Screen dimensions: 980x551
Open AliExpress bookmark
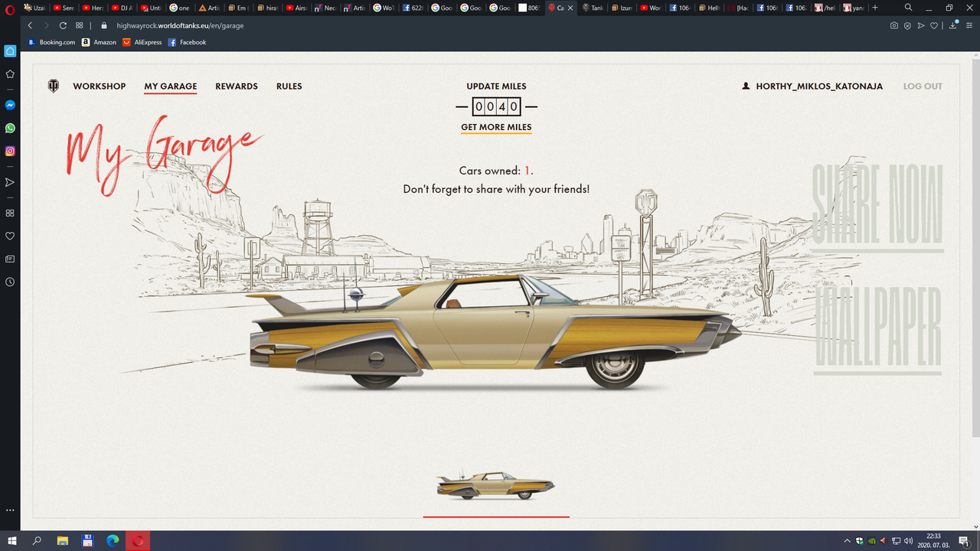[x=142, y=42]
